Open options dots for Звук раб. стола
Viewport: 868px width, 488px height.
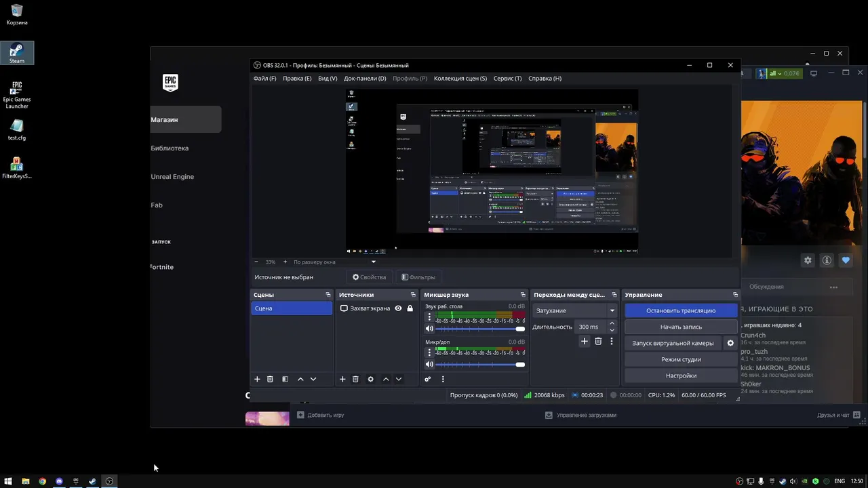429,317
